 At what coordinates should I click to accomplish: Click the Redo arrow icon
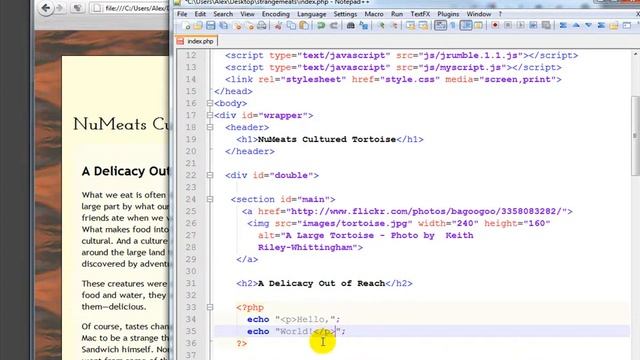pyautogui.click(x=333, y=26)
